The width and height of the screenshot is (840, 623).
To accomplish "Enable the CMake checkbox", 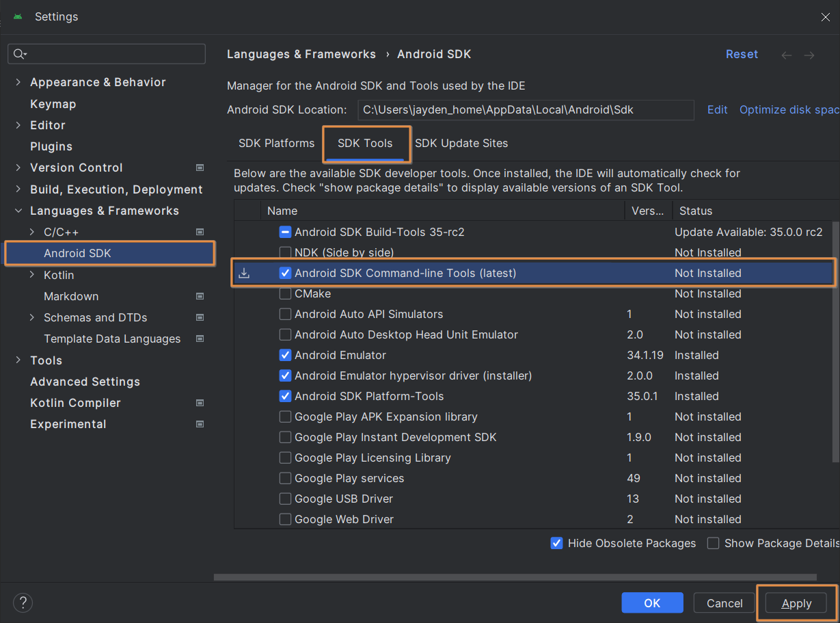I will tap(286, 293).
